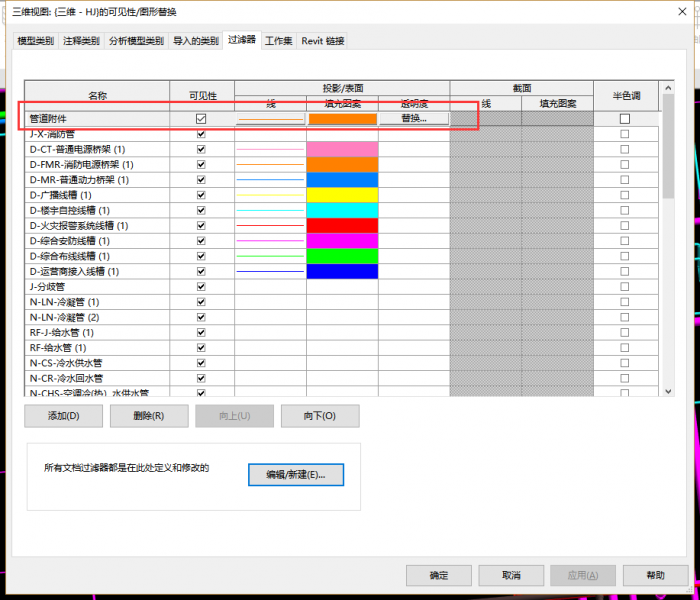Click the 替换... transparency button for 管道附件

pyautogui.click(x=413, y=118)
